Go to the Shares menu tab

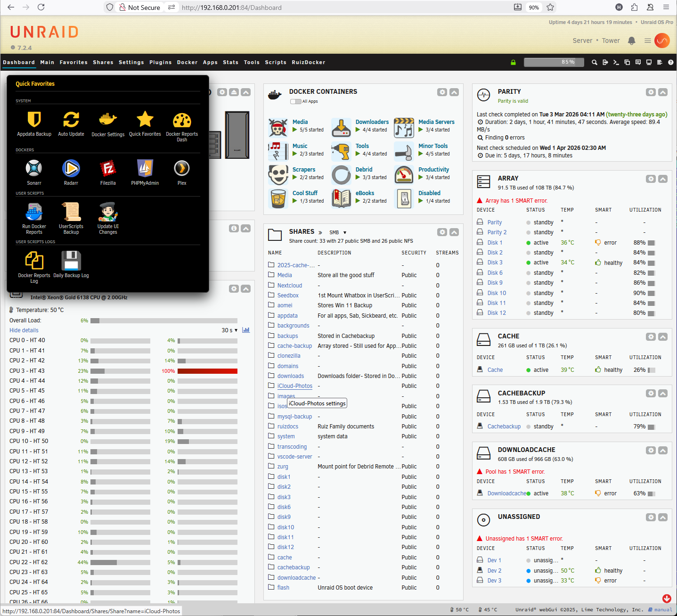pyautogui.click(x=103, y=62)
